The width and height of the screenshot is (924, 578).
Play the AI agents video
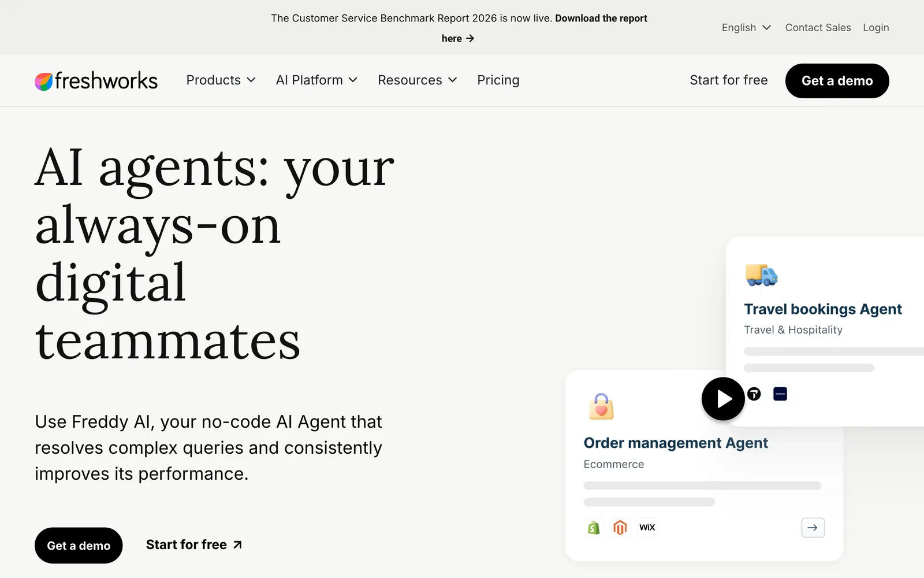pyautogui.click(x=723, y=399)
